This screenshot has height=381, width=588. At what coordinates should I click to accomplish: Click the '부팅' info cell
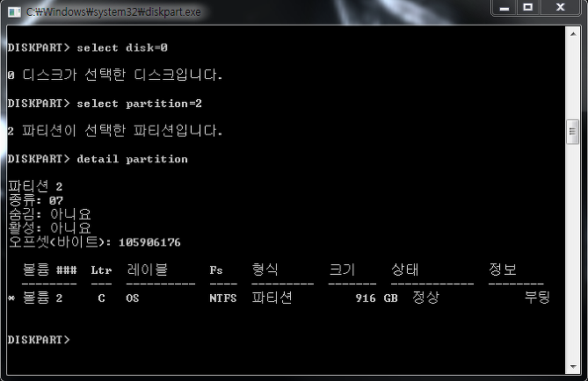[x=537, y=298]
